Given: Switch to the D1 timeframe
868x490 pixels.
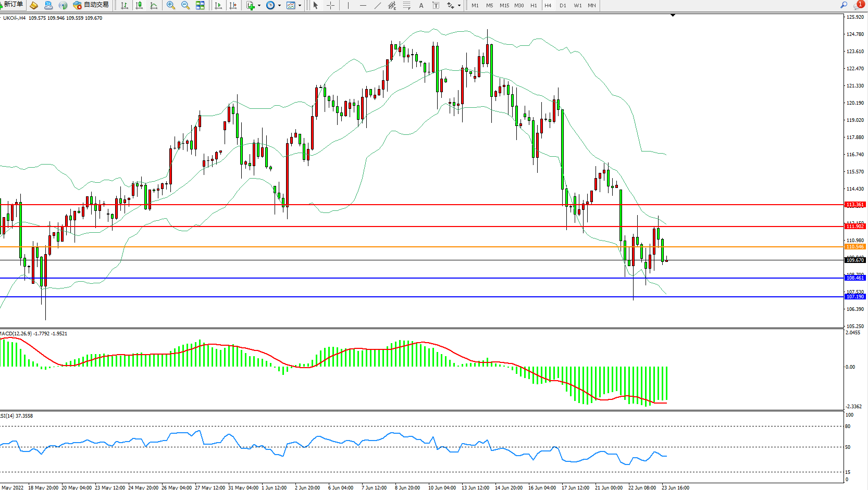Looking at the screenshot, I should (563, 5).
